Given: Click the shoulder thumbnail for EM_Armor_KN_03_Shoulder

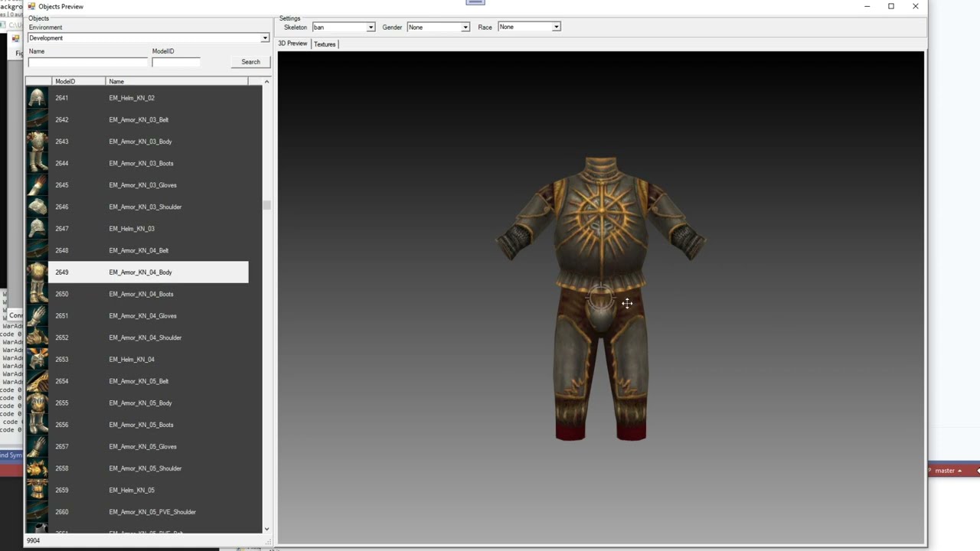Looking at the screenshot, I should click(37, 207).
